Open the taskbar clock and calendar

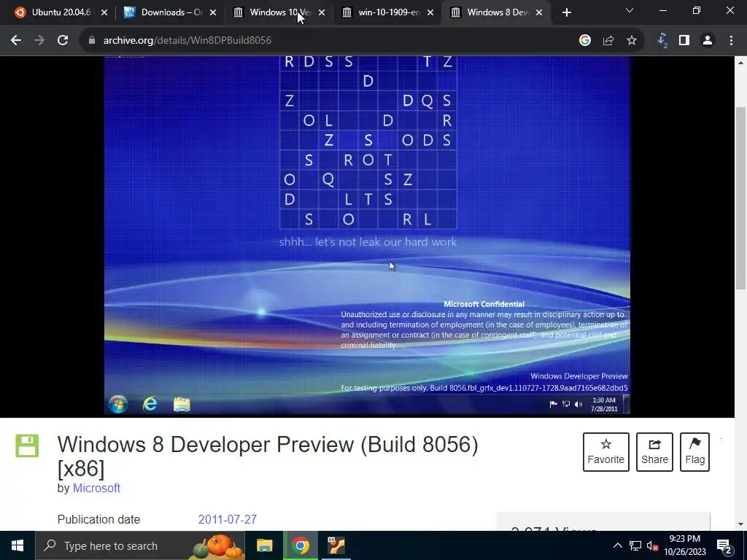click(684, 545)
